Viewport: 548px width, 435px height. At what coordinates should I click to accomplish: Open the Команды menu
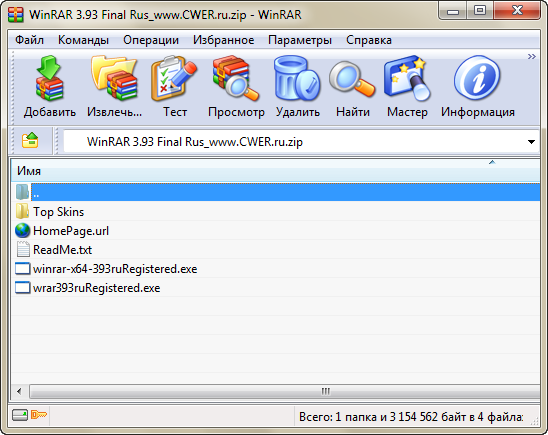[x=83, y=40]
